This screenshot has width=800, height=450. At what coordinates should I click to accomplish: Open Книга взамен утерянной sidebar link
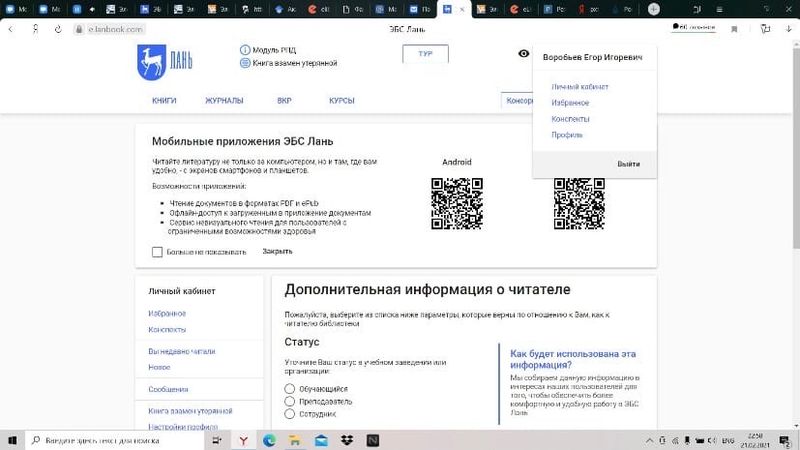coord(190,411)
